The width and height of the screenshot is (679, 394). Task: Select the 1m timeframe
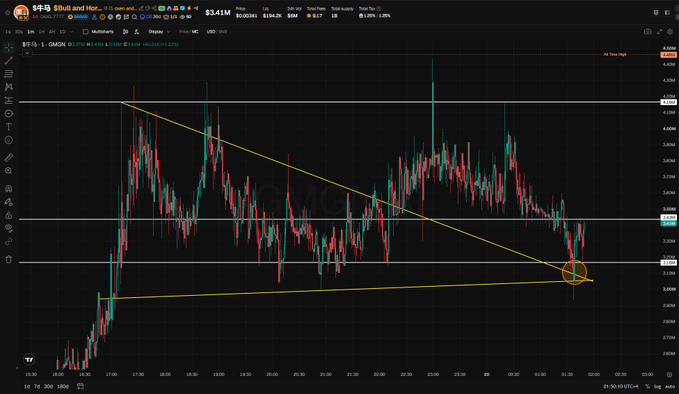(31, 32)
